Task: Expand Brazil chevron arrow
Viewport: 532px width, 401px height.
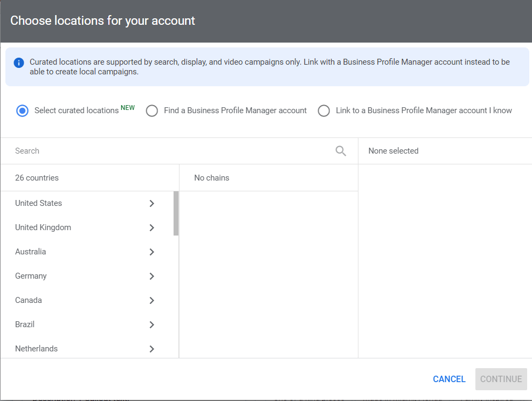Action: click(151, 324)
